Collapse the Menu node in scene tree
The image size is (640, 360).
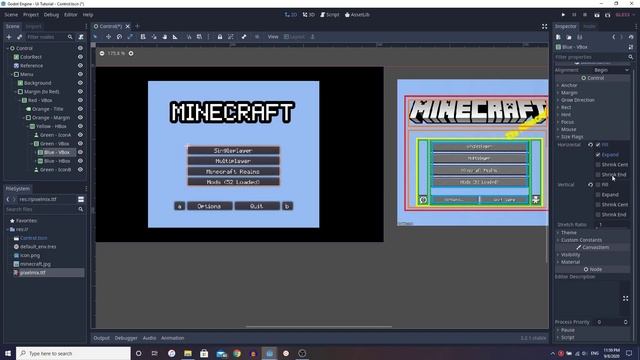[x=12, y=74]
